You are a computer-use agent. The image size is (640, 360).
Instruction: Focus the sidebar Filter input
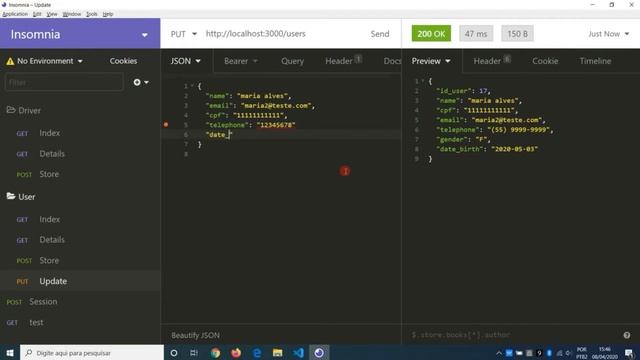click(64, 82)
